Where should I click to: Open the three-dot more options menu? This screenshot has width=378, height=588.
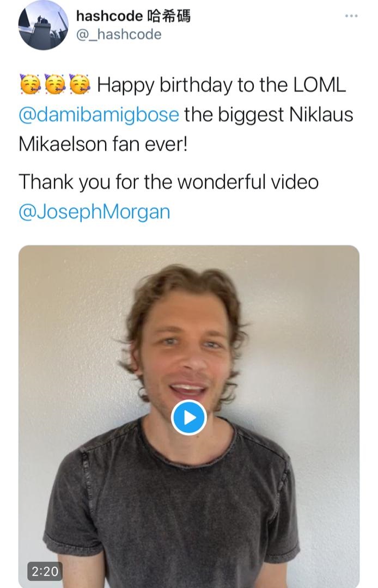click(351, 16)
